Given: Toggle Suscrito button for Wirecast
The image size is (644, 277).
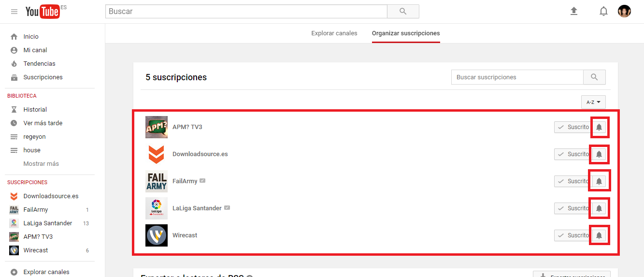Looking at the screenshot, I should 572,235.
